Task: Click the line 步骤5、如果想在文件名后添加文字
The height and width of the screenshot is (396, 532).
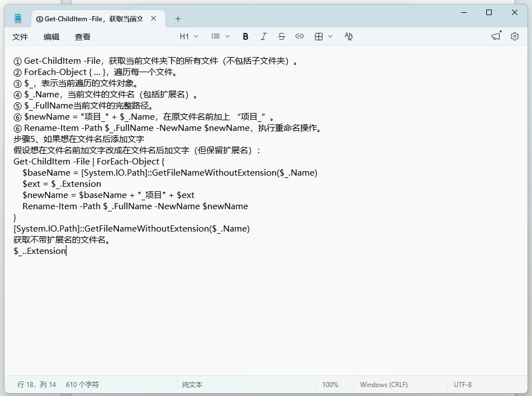Action: point(79,139)
